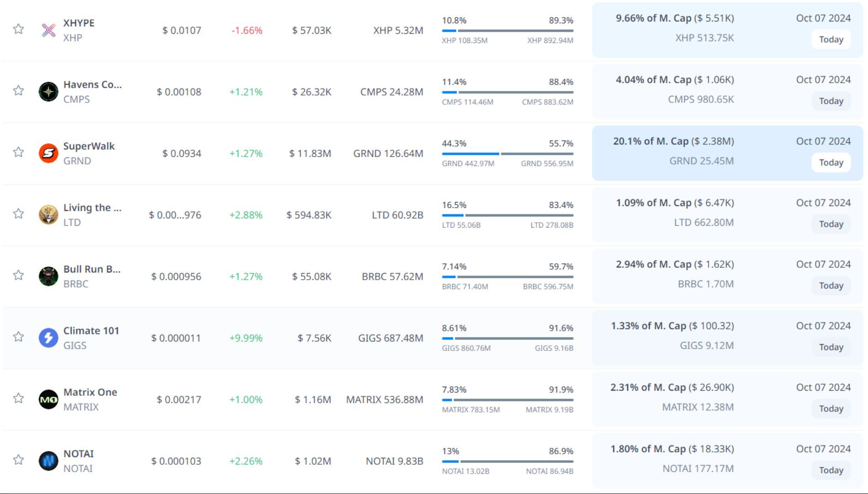The image size is (868, 494).
Task: Click the Today button in SuperWalk row
Action: [831, 163]
